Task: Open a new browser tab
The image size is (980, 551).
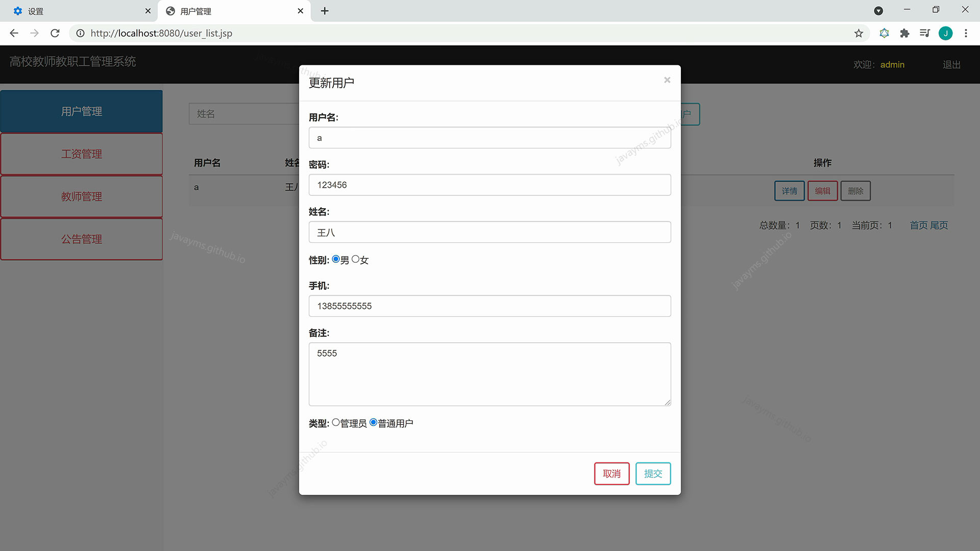Action: (325, 11)
